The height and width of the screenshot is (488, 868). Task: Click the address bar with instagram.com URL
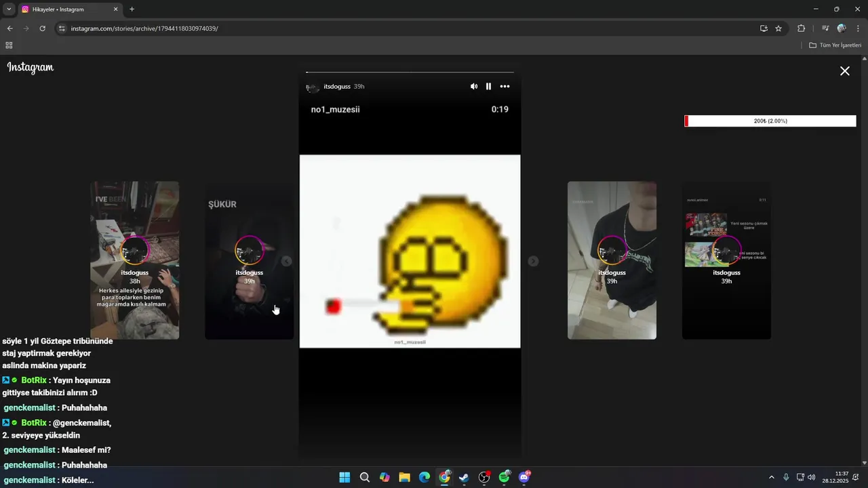pyautogui.click(x=407, y=28)
